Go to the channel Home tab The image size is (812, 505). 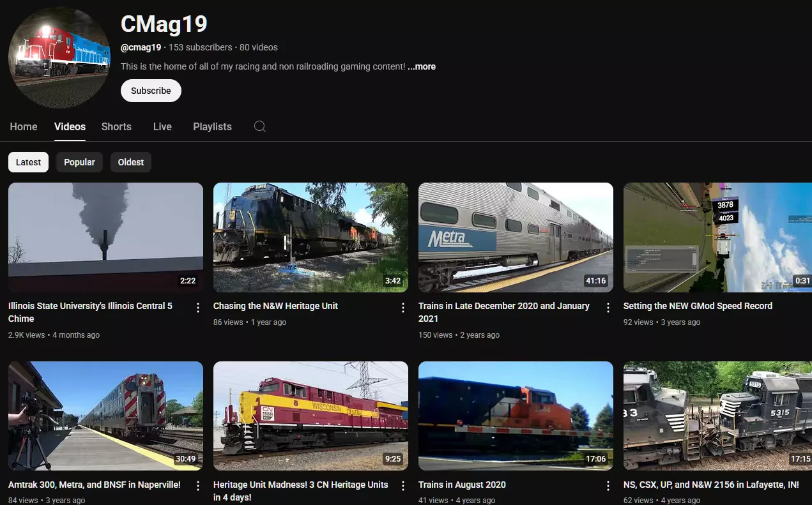[x=24, y=126]
